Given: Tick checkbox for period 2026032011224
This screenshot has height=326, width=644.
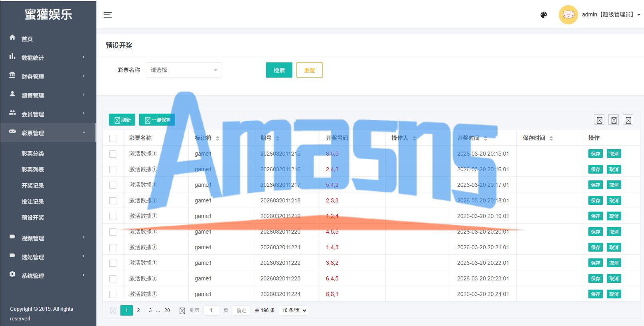Looking at the screenshot, I should (x=113, y=294).
